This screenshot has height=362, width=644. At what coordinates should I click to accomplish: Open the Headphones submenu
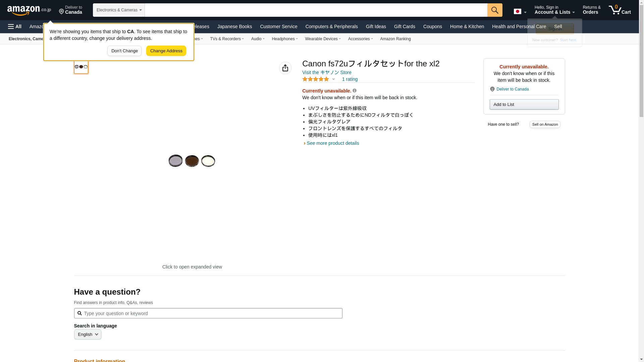[x=284, y=39]
